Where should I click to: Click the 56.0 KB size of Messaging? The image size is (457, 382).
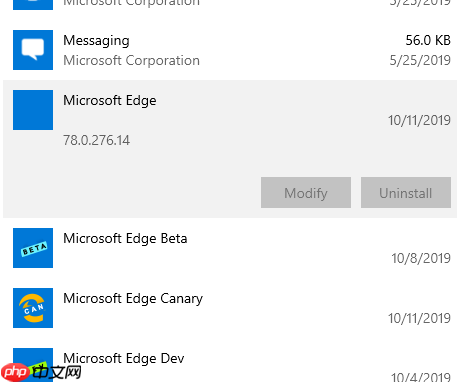pos(428,40)
